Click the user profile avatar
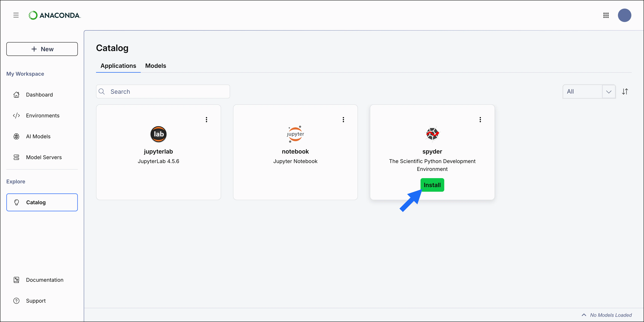 tap(624, 15)
